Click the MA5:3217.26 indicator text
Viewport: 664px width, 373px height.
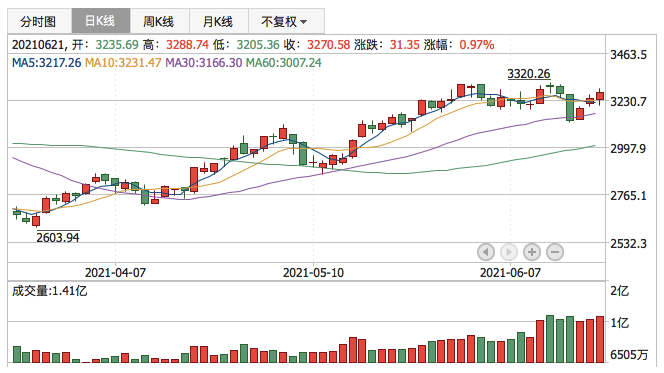47,63
